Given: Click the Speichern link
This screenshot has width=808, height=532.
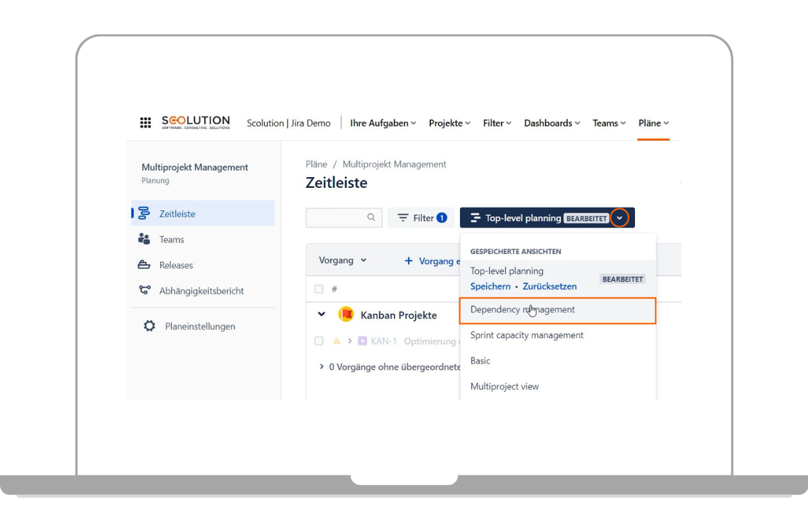Looking at the screenshot, I should 490,286.
